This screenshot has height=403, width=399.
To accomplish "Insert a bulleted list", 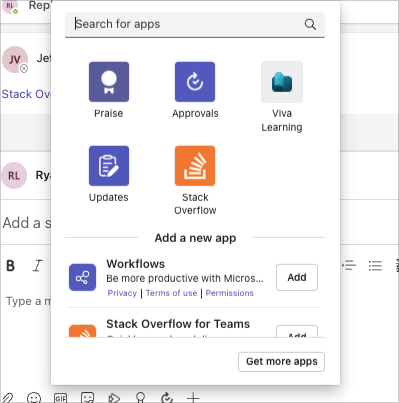I will (375, 266).
